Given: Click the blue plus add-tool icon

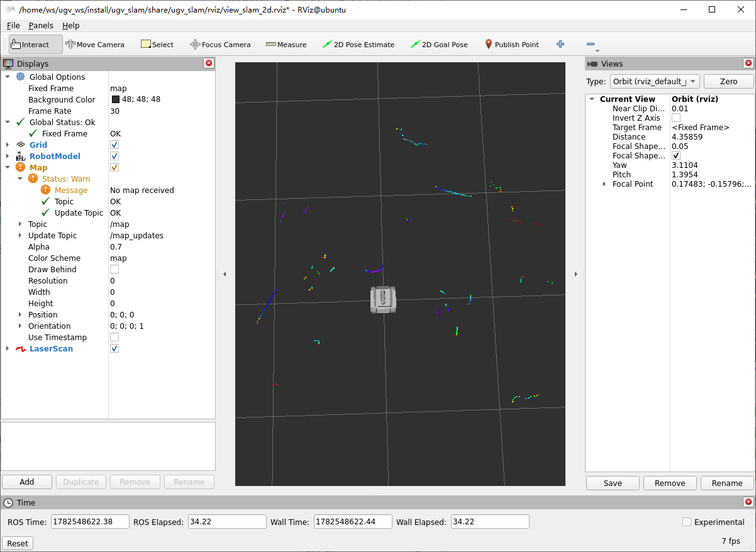Looking at the screenshot, I should point(560,44).
